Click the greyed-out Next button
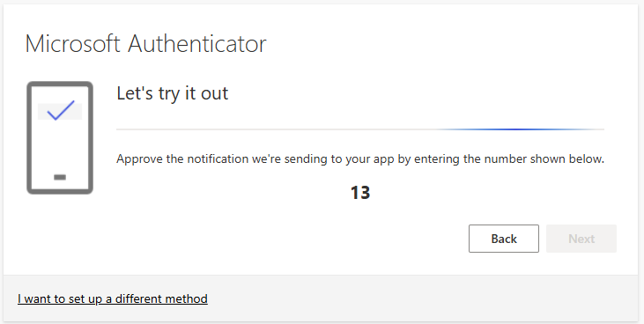The image size is (644, 324). [x=581, y=239]
